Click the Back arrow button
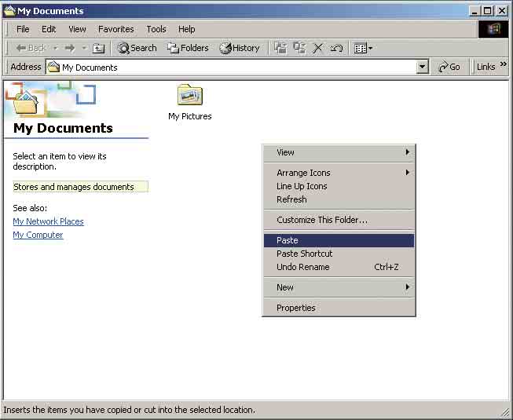513x420 pixels. tap(30, 49)
